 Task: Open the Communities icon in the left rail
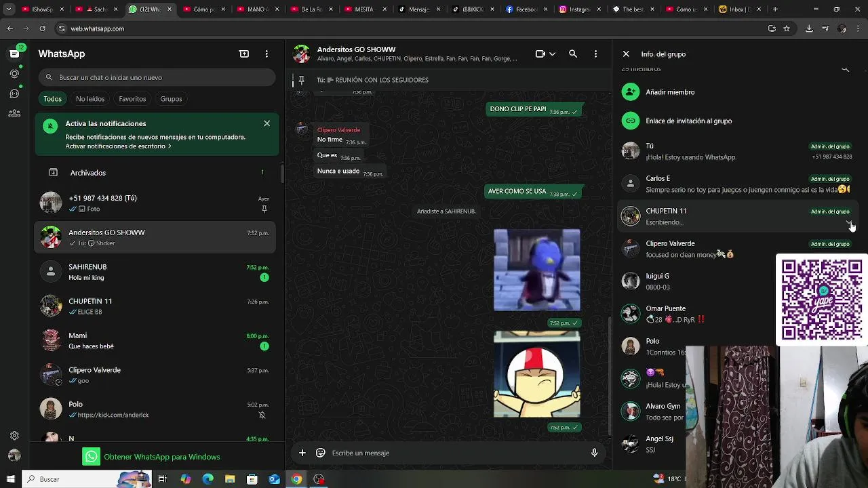pyautogui.click(x=14, y=113)
